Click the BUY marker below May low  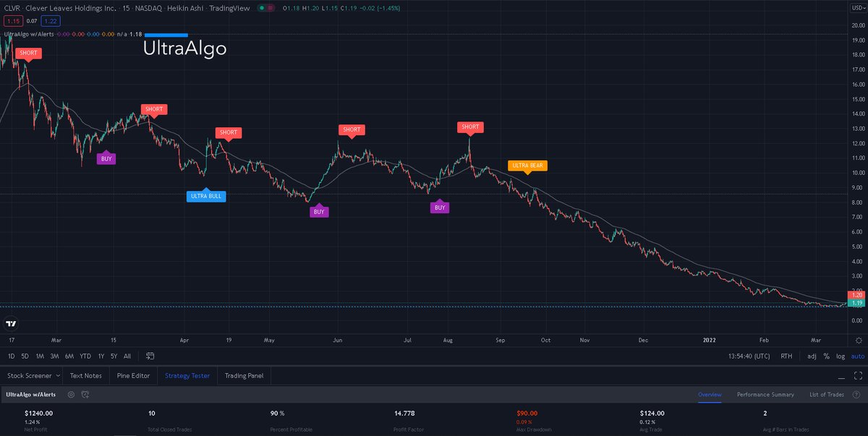tap(319, 211)
